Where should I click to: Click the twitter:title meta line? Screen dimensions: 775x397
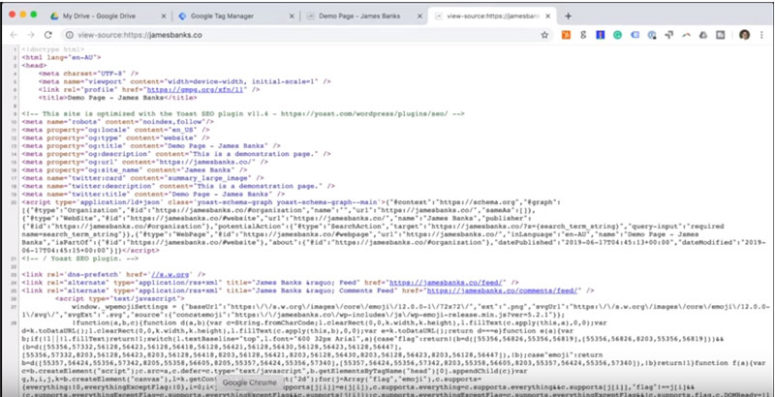pos(153,194)
